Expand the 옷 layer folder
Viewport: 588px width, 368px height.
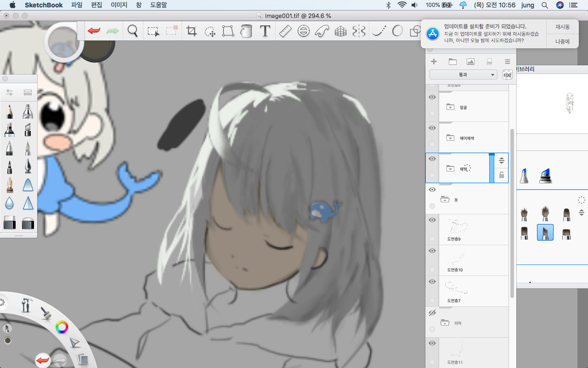coord(444,200)
